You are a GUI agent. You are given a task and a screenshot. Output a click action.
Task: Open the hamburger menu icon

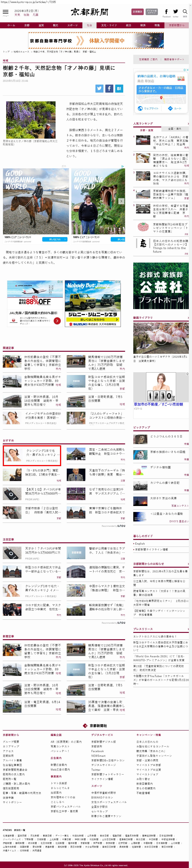[6, 12]
